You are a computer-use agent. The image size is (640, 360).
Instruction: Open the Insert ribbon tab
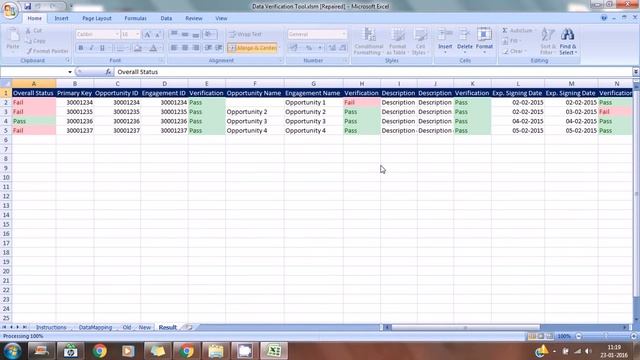62,18
